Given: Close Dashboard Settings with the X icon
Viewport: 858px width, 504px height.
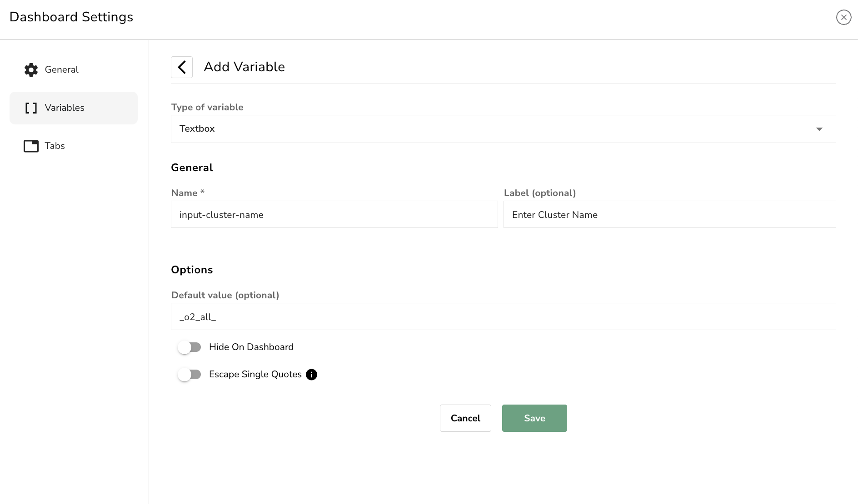Looking at the screenshot, I should point(843,17).
